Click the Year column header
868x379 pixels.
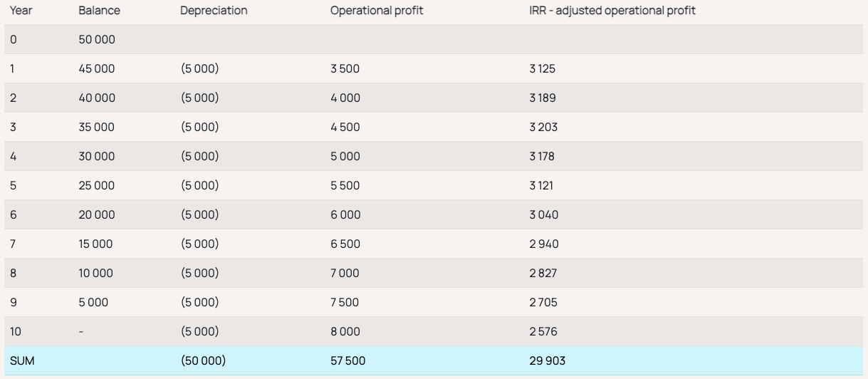click(20, 11)
